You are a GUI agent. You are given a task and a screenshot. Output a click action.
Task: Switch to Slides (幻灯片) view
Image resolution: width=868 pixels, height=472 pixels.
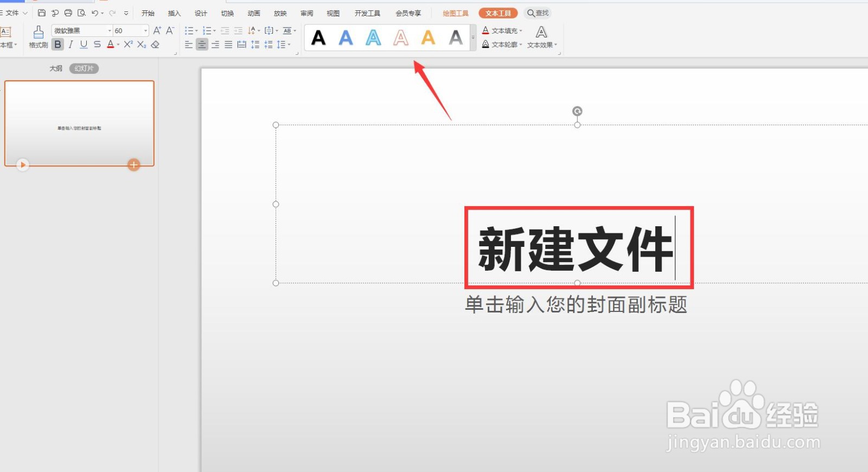point(84,68)
